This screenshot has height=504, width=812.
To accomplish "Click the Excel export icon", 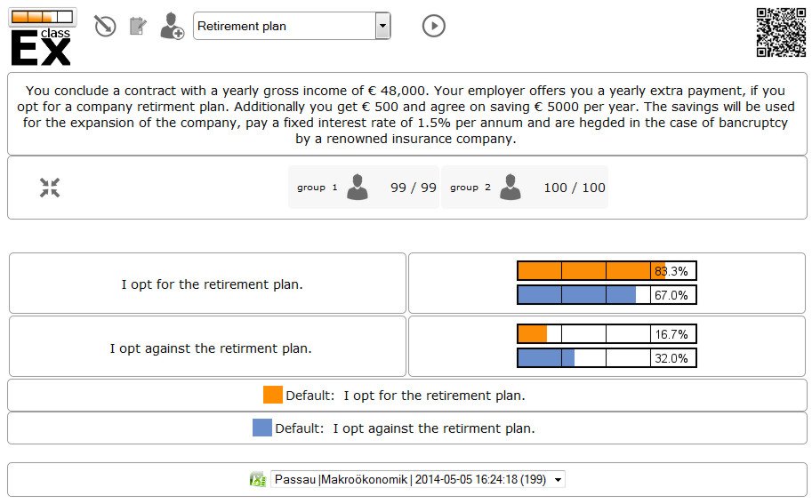I will (258, 479).
